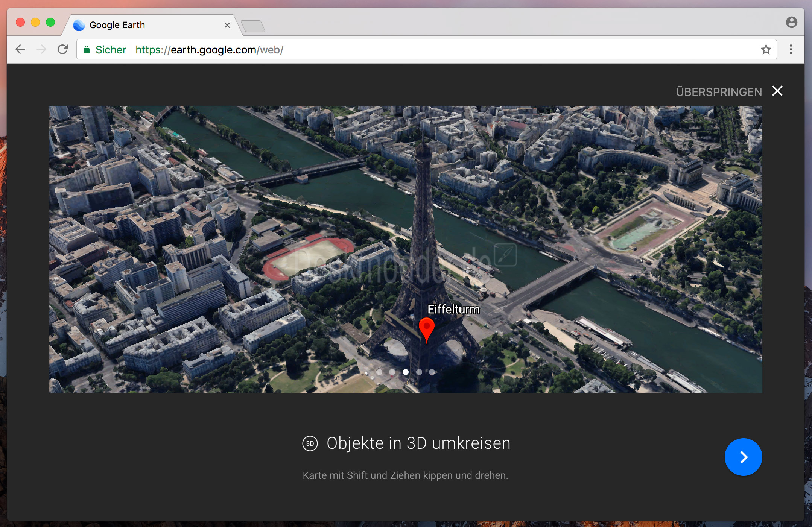
Task: Click the circled 3D icon beside heading
Action: [310, 443]
